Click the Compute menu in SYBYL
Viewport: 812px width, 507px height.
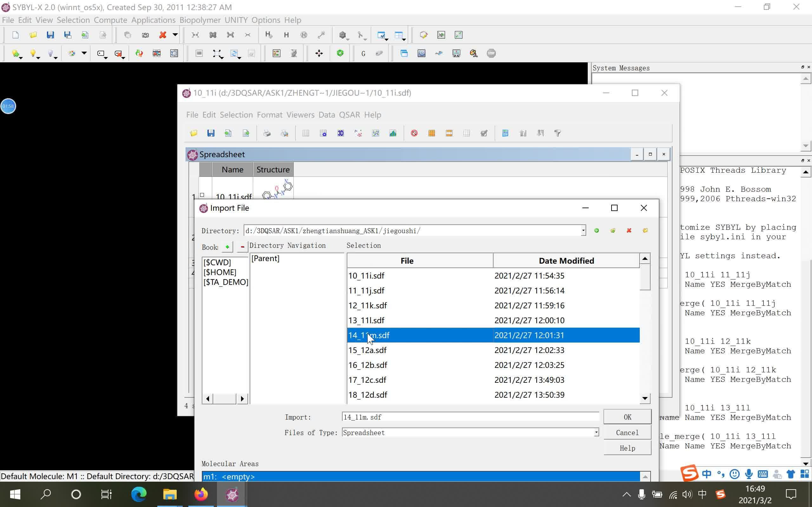point(110,20)
